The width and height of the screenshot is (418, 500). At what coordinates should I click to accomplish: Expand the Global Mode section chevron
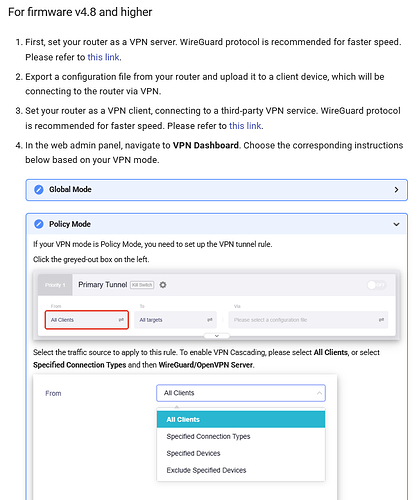396,190
